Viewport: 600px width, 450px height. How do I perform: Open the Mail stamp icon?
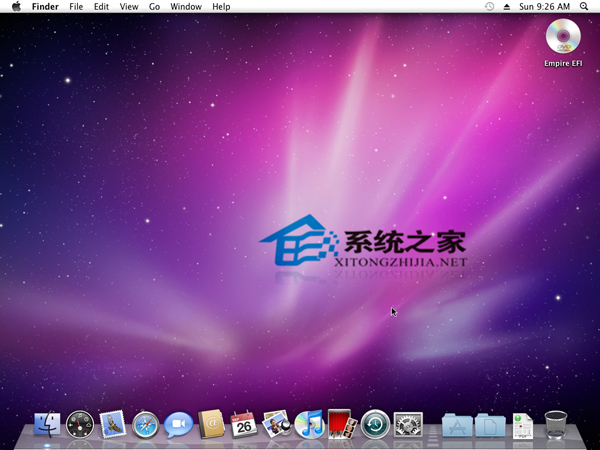[112, 425]
